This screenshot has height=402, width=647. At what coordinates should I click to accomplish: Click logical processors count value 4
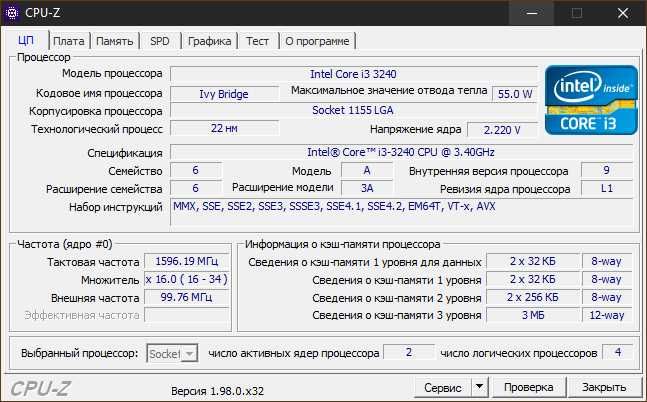tap(618, 352)
